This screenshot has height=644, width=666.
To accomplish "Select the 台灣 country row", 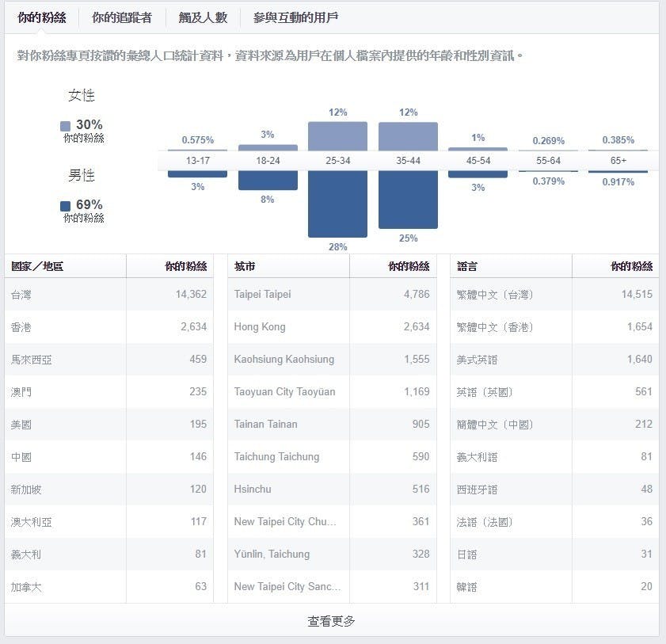I will point(108,295).
